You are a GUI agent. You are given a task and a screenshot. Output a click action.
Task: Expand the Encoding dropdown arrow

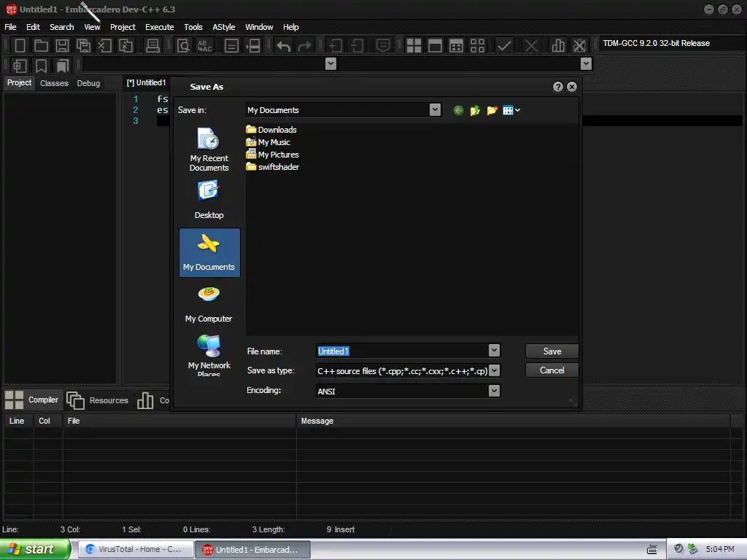click(x=494, y=391)
